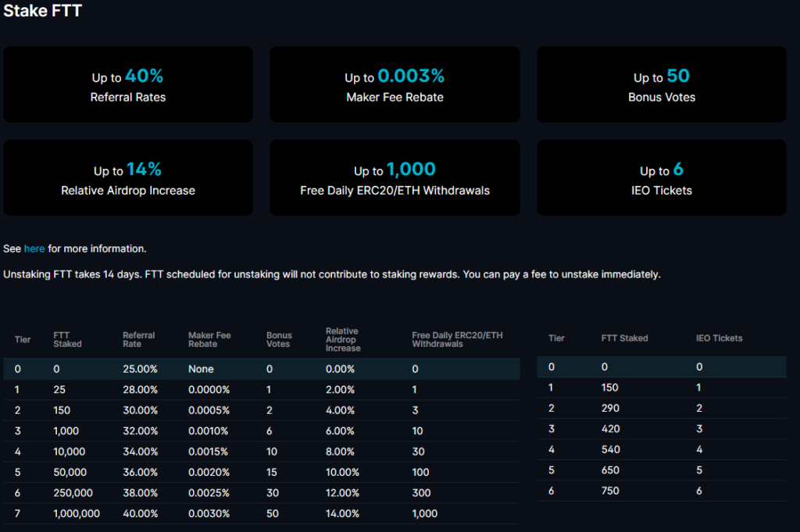Select the '650' FTT staked cell
The height and width of the screenshot is (532, 800).
(610, 470)
